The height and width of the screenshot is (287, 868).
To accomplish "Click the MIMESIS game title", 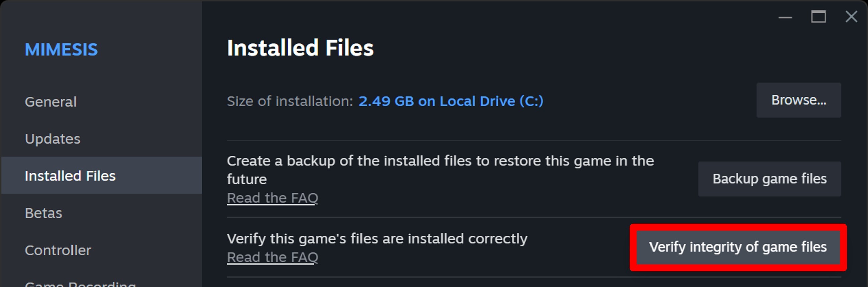I will pyautogui.click(x=61, y=50).
